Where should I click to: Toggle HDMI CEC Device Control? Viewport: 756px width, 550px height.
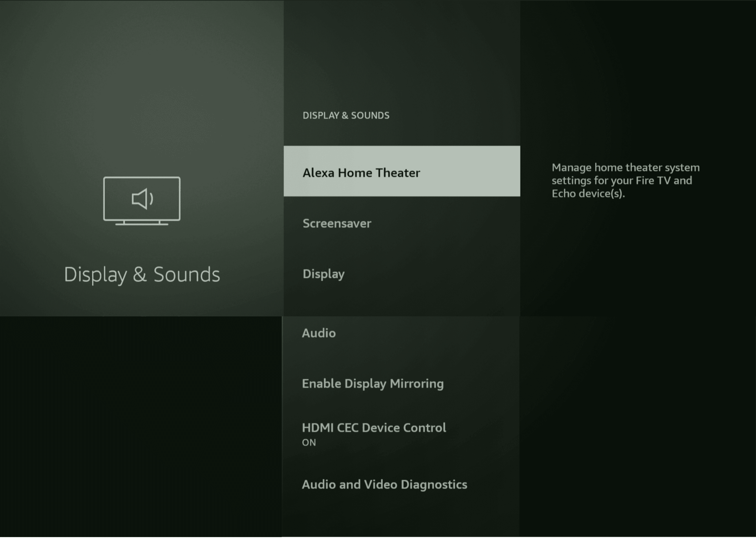pyautogui.click(x=374, y=428)
